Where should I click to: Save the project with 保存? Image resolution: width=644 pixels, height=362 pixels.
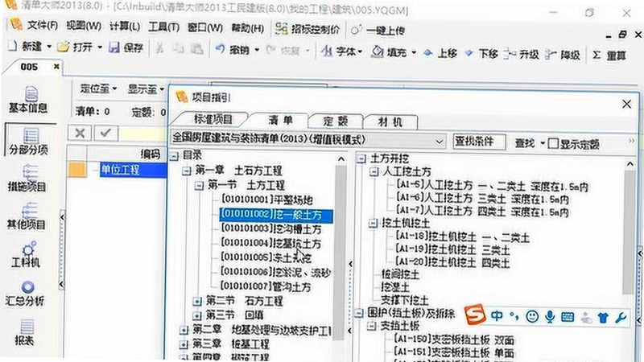pos(126,47)
